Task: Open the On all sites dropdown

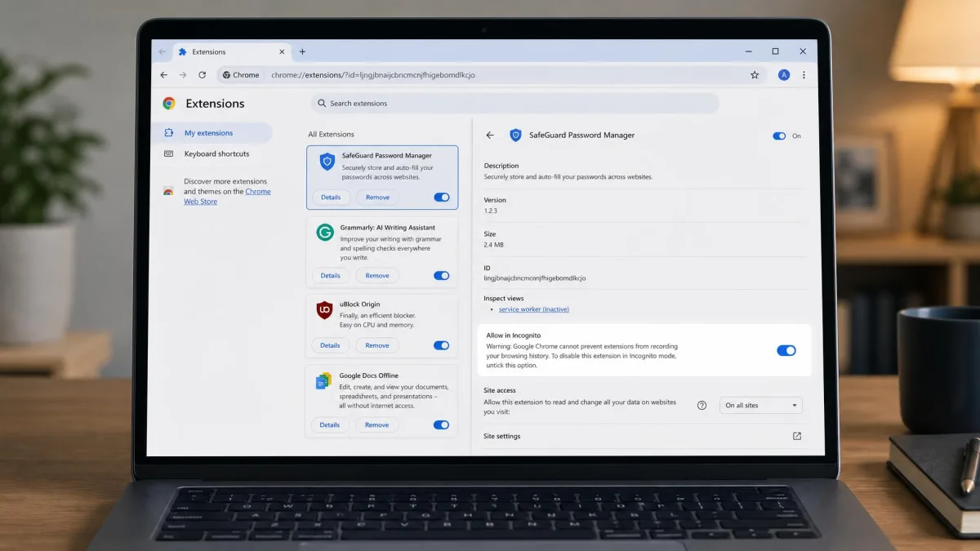Action: click(x=761, y=406)
